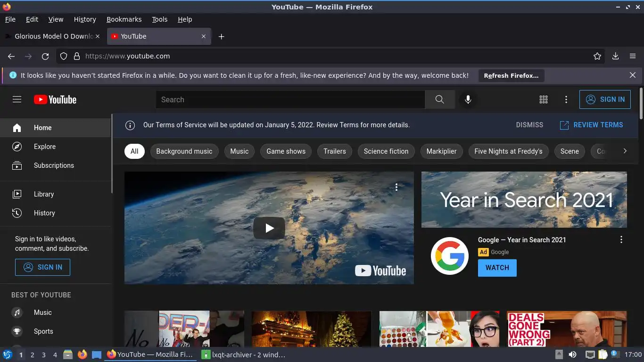
Task: Select the Science fiction chip
Action: coord(386,151)
